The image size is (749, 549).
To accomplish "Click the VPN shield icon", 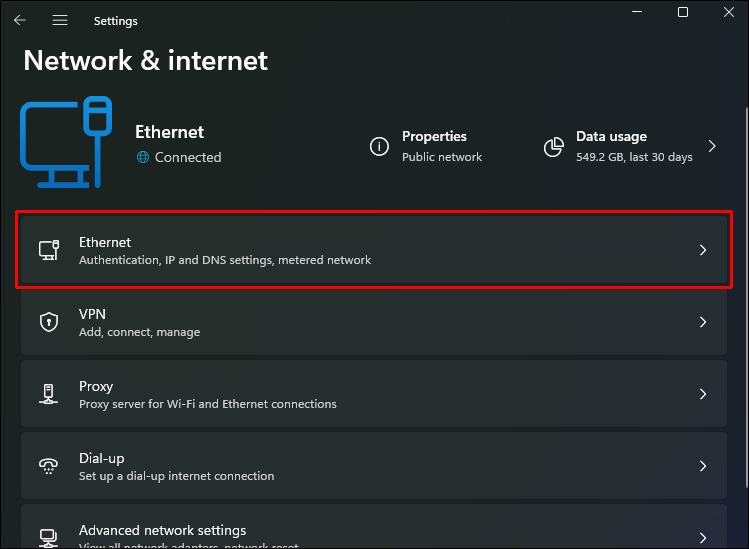I will 48,322.
